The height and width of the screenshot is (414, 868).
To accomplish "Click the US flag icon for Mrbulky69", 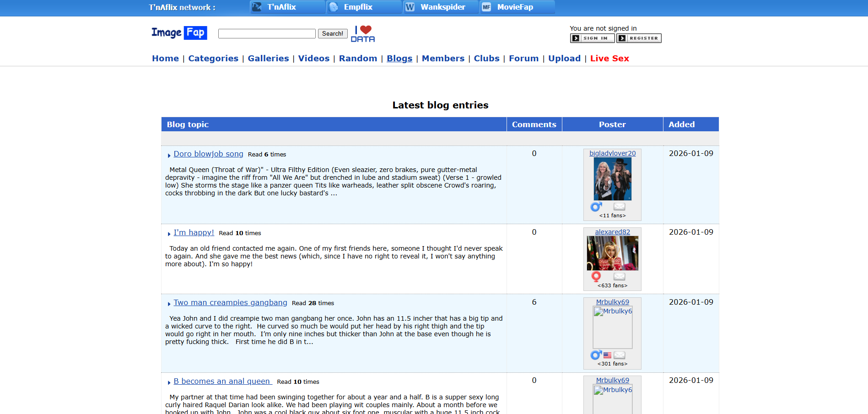I will 607,355.
